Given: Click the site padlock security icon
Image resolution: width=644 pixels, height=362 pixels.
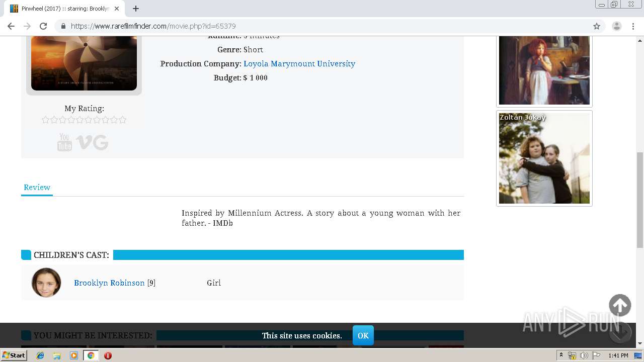Looking at the screenshot, I should [63, 26].
